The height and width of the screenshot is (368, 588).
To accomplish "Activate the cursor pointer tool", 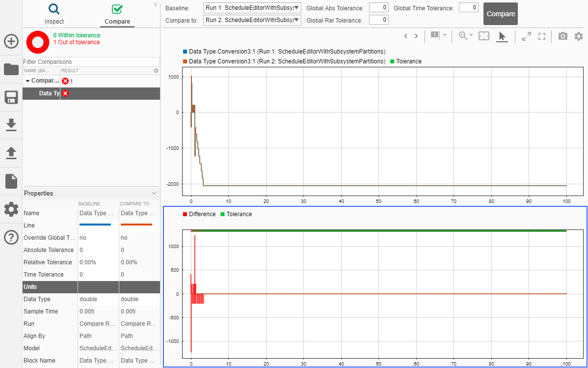I will 502,36.
